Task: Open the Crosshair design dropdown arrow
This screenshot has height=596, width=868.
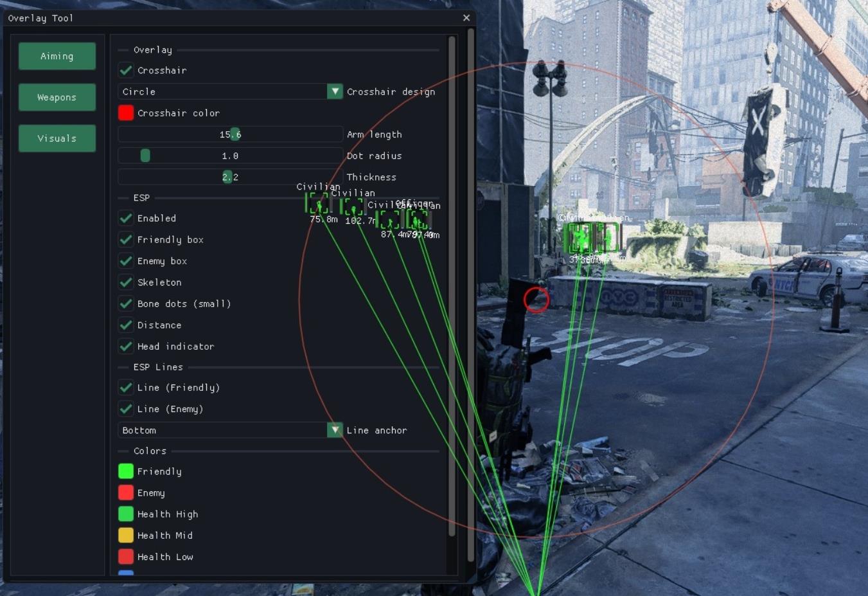Action: pyautogui.click(x=335, y=92)
